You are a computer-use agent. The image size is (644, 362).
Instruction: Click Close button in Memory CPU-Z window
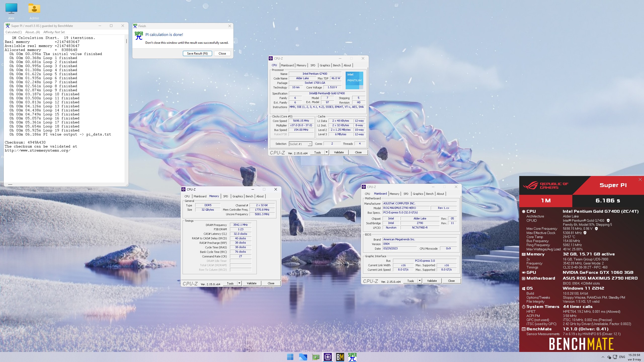pyautogui.click(x=271, y=283)
